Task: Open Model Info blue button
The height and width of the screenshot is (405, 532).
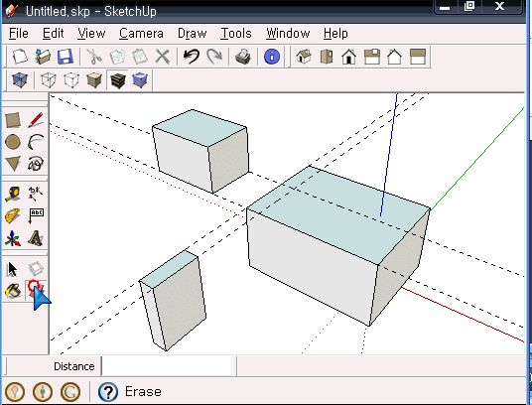Action: [272, 57]
